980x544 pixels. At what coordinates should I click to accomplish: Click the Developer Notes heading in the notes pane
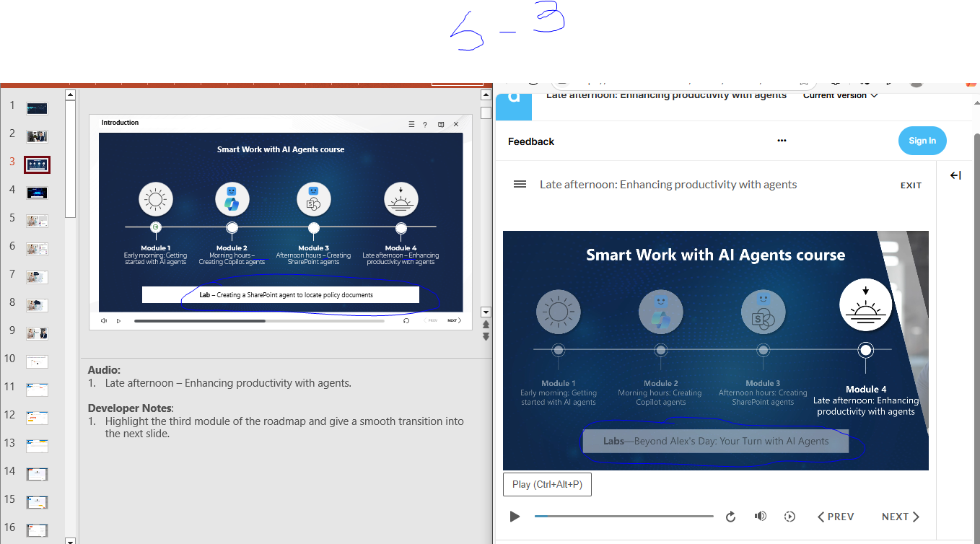coord(131,408)
